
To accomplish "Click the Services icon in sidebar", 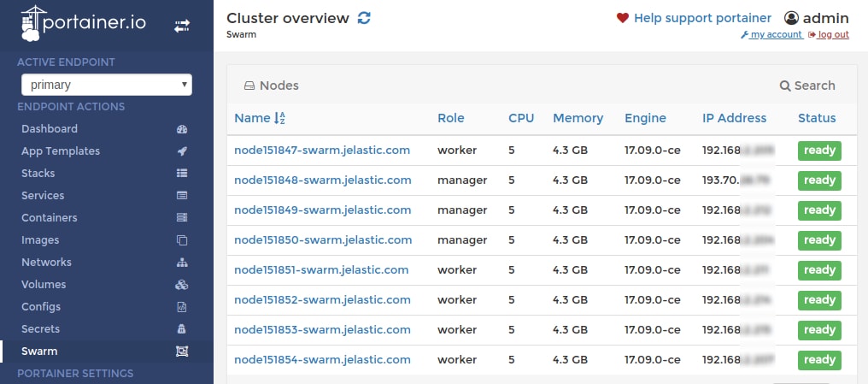I will point(182,196).
